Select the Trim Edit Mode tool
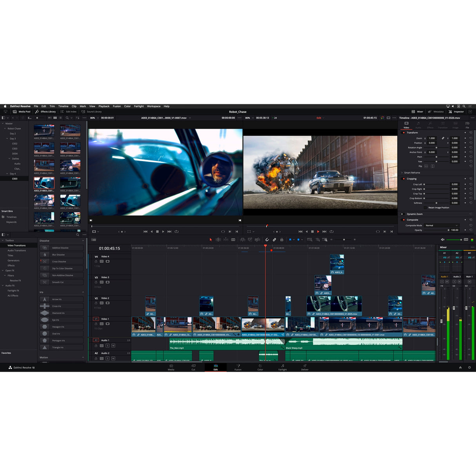This screenshot has width=476, height=476. point(218,240)
